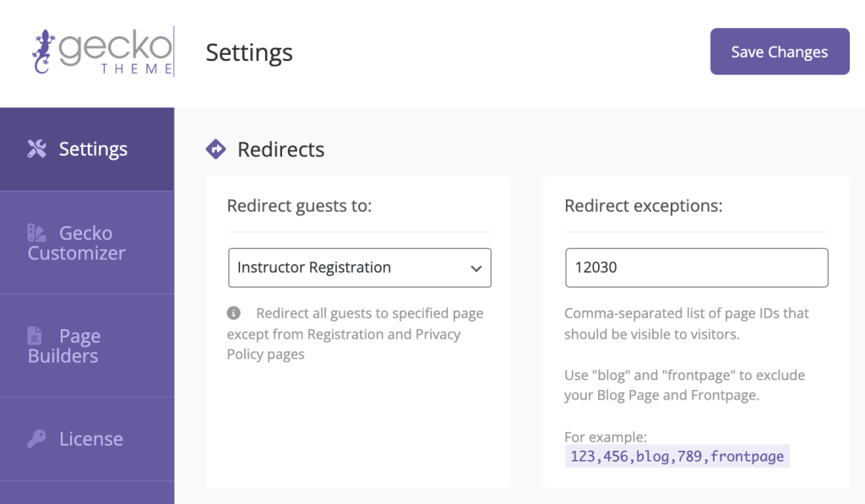865x504 pixels.
Task: Click the Gecko Theme lizard logo
Action: (x=102, y=51)
